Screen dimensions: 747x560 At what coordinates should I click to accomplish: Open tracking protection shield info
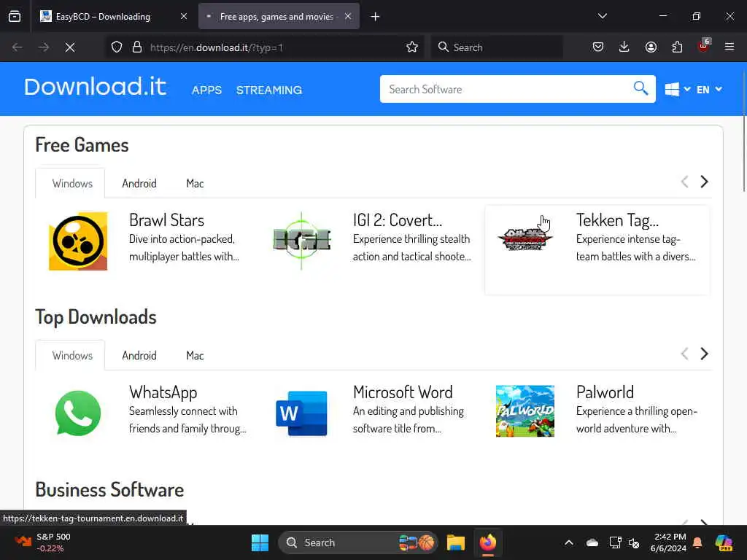[117, 47]
